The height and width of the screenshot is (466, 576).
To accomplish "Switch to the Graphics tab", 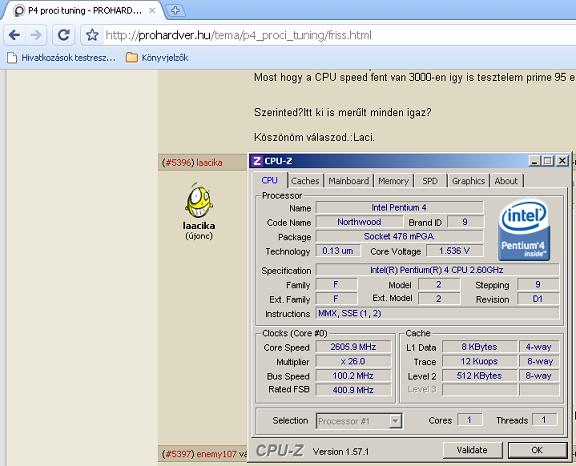I will pos(468,181).
